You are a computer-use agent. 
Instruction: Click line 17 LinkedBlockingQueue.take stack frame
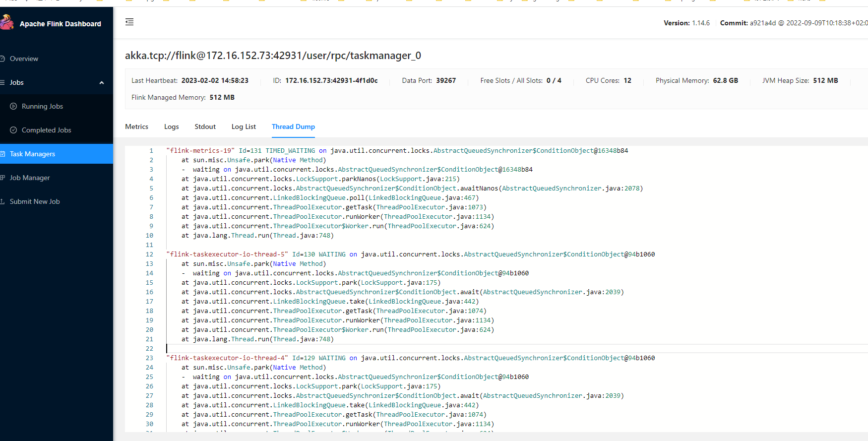[x=330, y=301]
